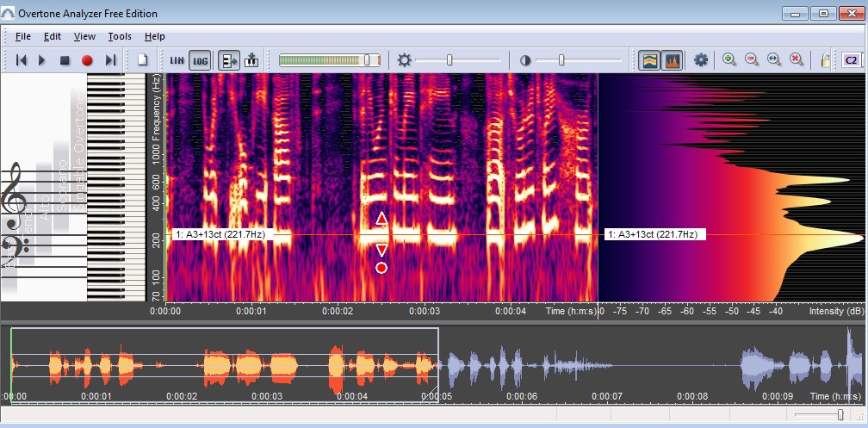Click the piano keyboard download icon
This screenshot has width=868, height=428.
[251, 59]
